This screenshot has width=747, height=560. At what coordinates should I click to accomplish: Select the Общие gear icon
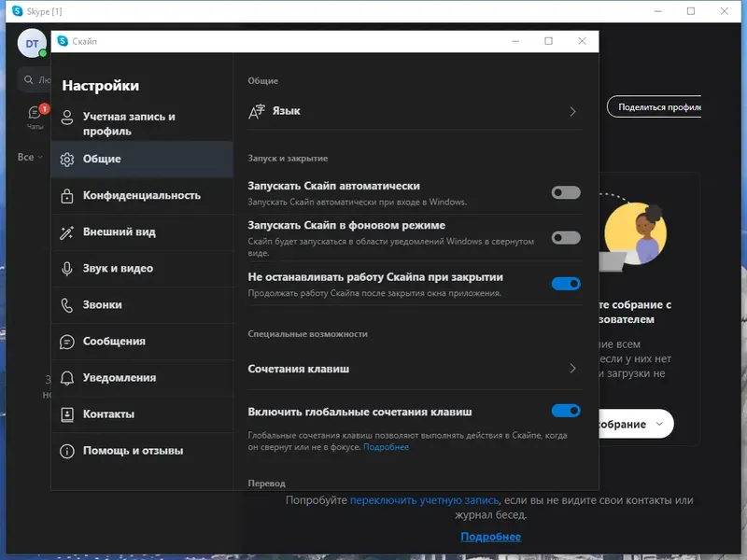[68, 159]
